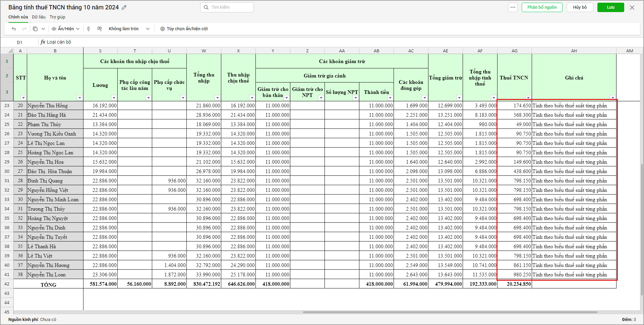Viewport: 644px width, 325px height.
Task: Click the decrease decimal places icon
Action: tap(89, 29)
